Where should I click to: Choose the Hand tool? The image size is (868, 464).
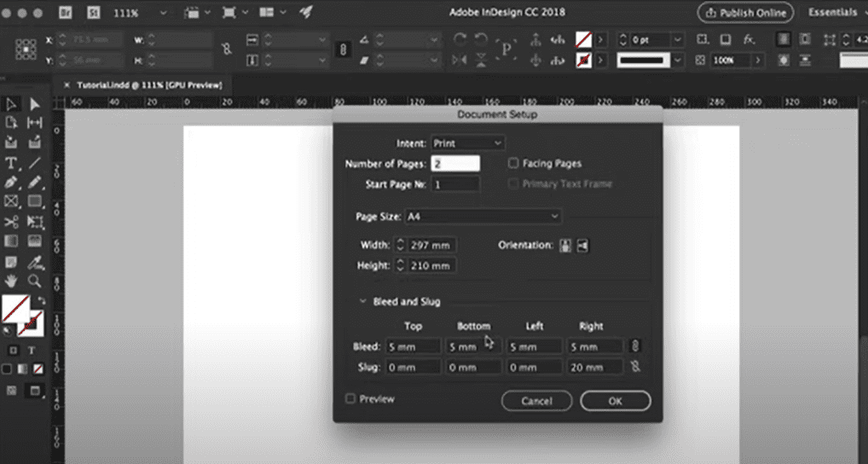click(11, 281)
